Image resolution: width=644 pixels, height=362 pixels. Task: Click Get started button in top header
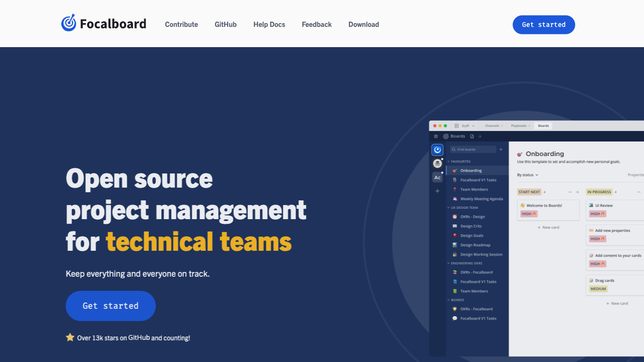tap(544, 25)
